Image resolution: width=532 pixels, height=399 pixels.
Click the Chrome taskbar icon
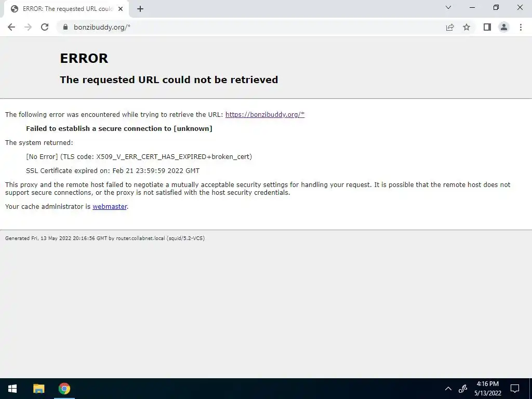pyautogui.click(x=64, y=389)
